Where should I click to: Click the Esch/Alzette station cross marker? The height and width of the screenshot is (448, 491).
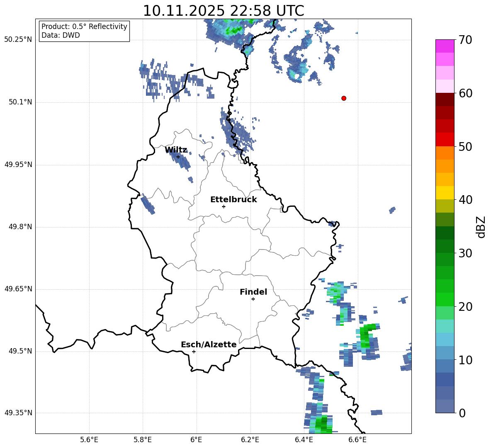click(194, 351)
